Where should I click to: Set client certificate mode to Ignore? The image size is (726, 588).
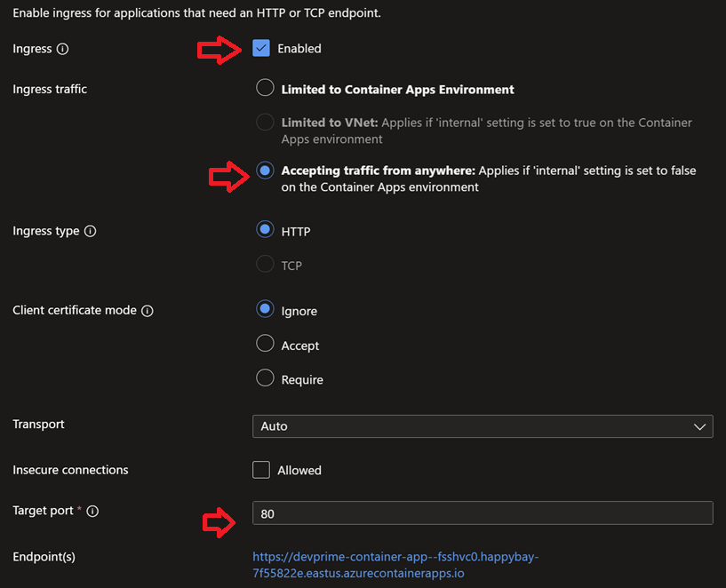click(x=265, y=310)
